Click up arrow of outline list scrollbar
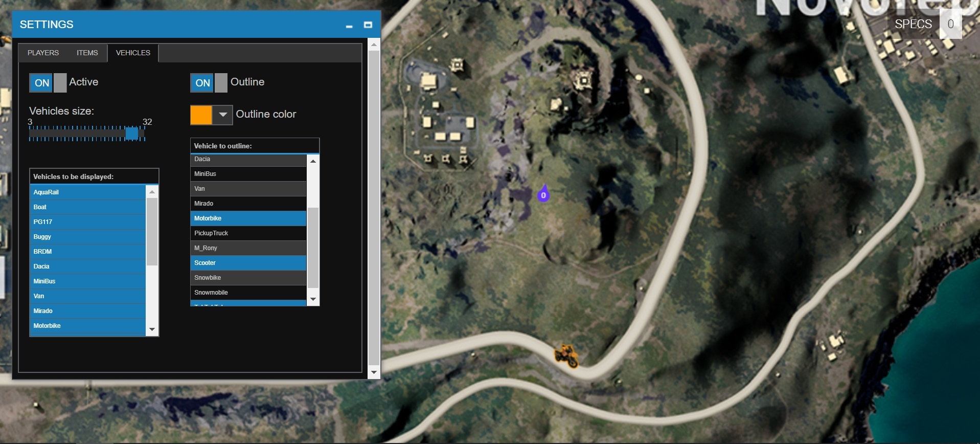 coord(313,161)
